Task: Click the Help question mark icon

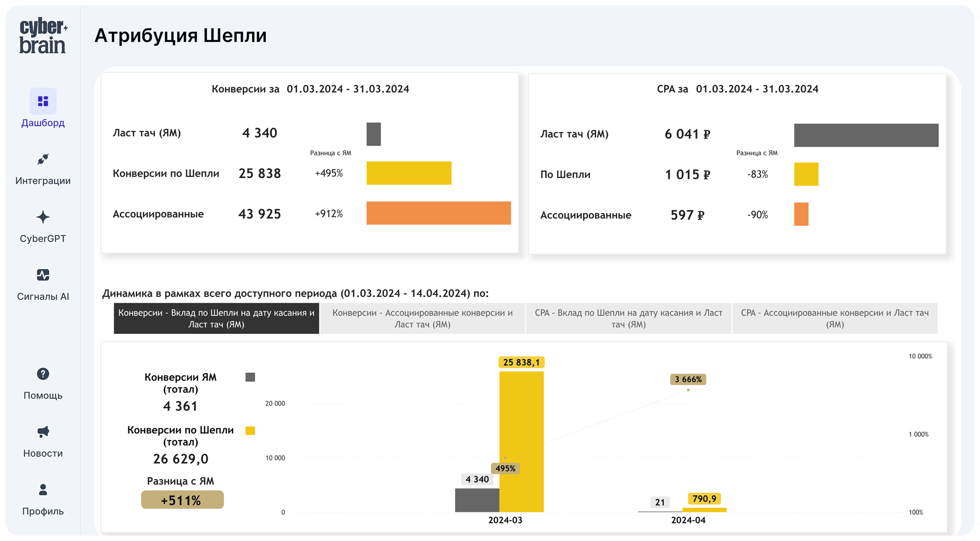Action: 43,374
